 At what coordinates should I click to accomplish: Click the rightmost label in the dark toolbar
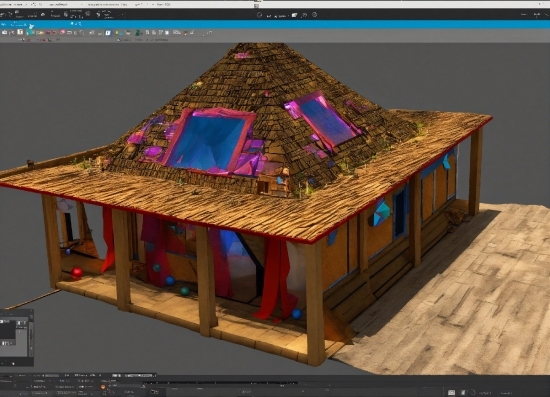(x=537, y=14)
